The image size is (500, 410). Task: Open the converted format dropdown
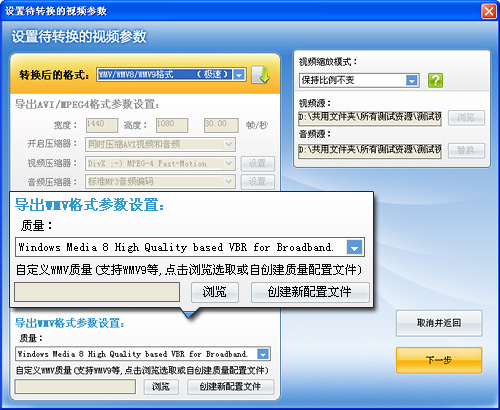[239, 75]
